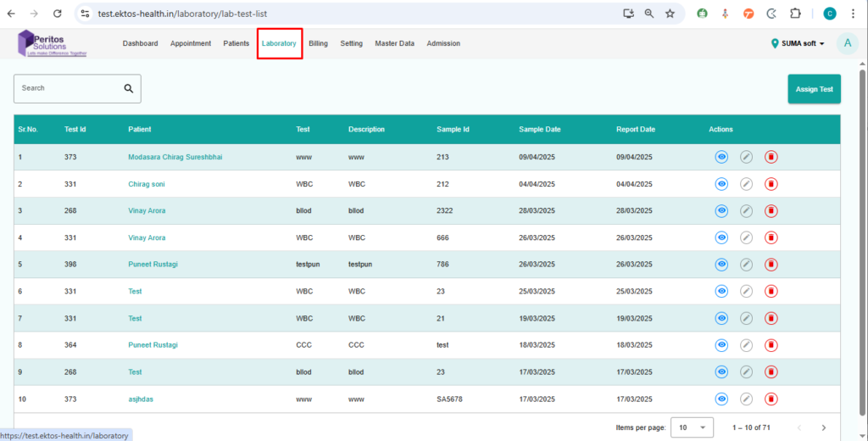Click the view eye icon for Chirag soni
Screen dimensions: 868x441
[721, 184]
